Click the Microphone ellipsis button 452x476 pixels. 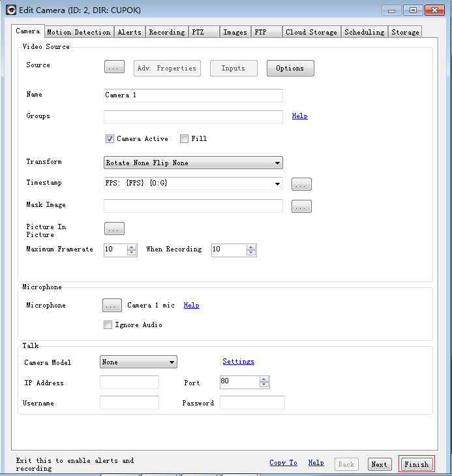(x=112, y=306)
